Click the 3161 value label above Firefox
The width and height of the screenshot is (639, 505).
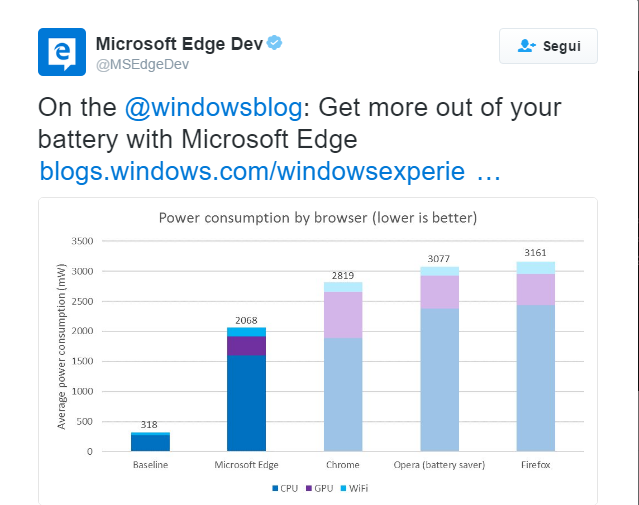tap(535, 253)
